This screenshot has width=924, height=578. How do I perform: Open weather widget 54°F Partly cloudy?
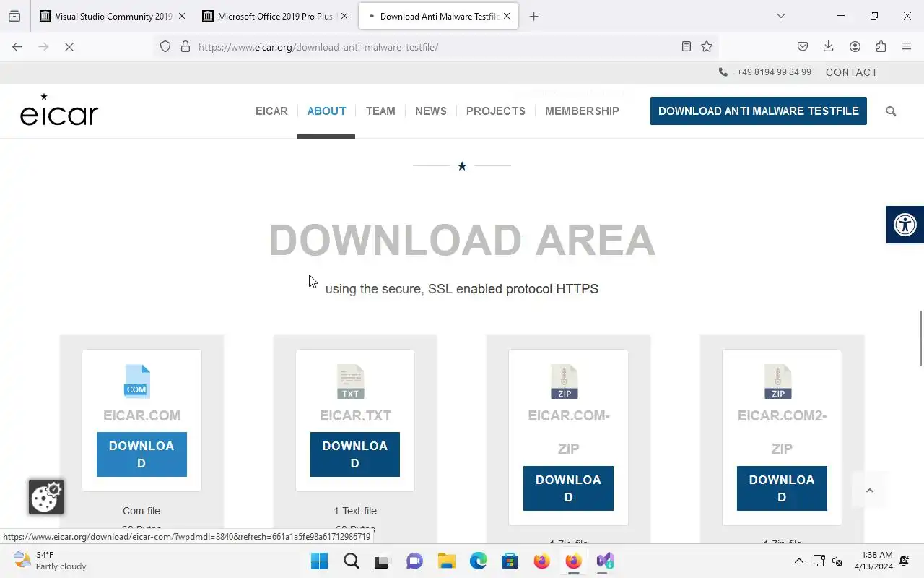pyautogui.click(x=51, y=561)
